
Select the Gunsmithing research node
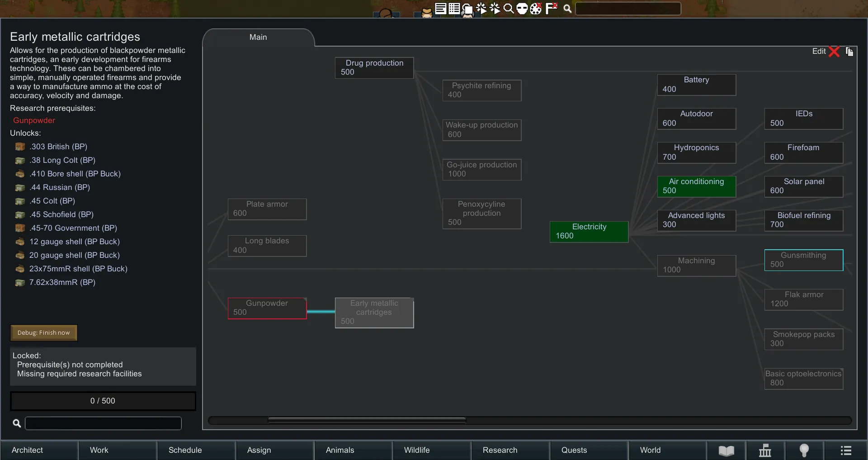[x=803, y=260]
